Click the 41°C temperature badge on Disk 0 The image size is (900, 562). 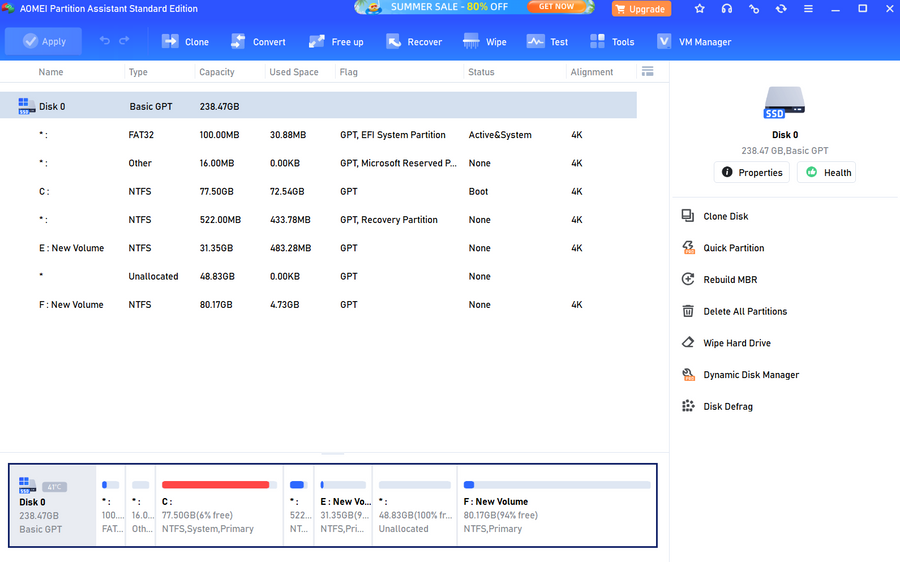[x=55, y=487]
